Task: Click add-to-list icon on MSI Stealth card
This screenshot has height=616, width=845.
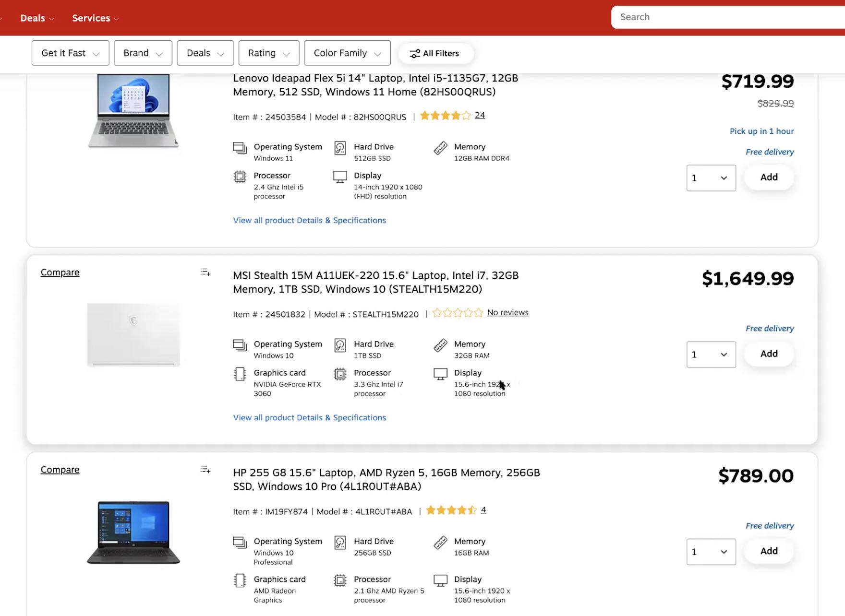Action: tap(205, 272)
